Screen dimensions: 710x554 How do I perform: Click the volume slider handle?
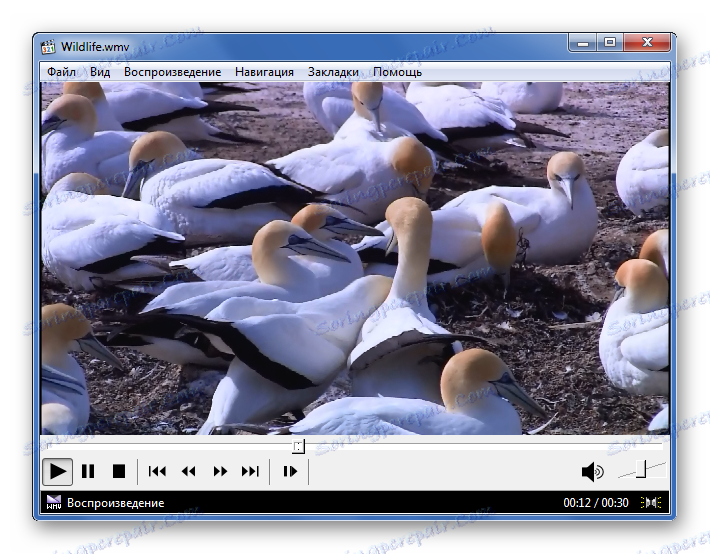coord(641,469)
